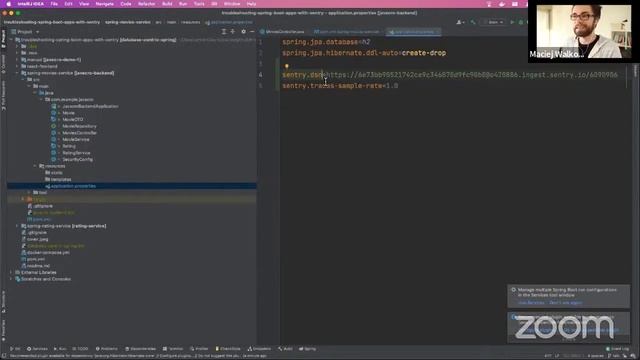Click the sentry.traces-sample-rate line
This screenshot has height=360, width=640.
coord(340,86)
